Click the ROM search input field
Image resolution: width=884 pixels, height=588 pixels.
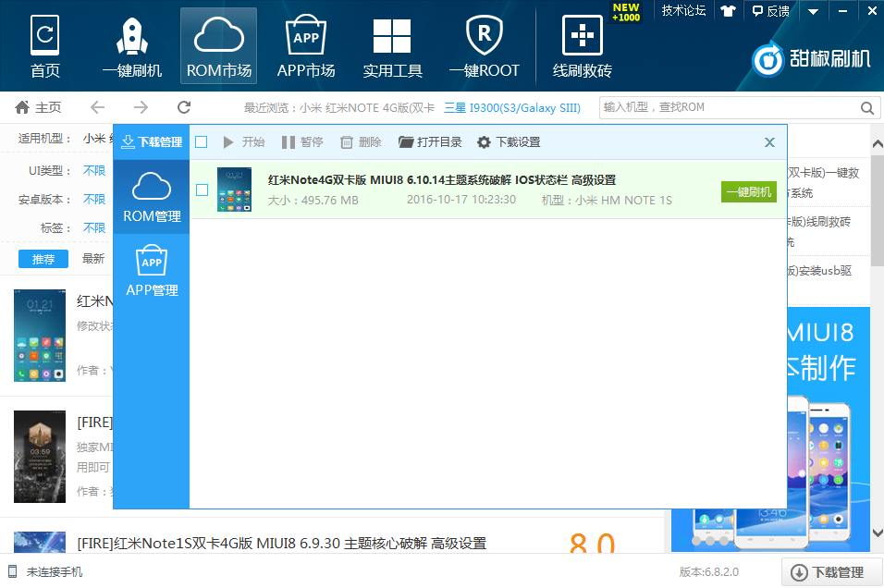click(x=729, y=108)
